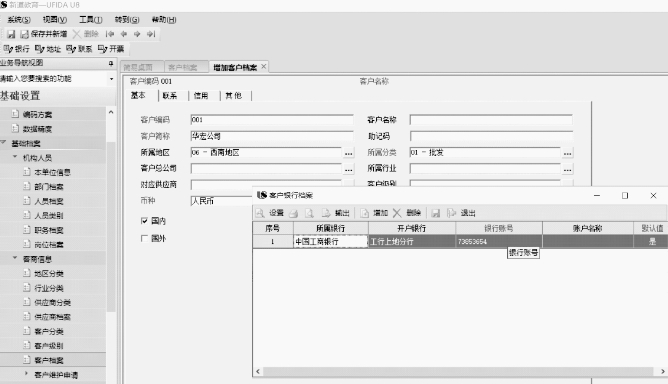This screenshot has width=668, height=384.
Task: Click the 账户名称 column header
Action: [587, 228]
